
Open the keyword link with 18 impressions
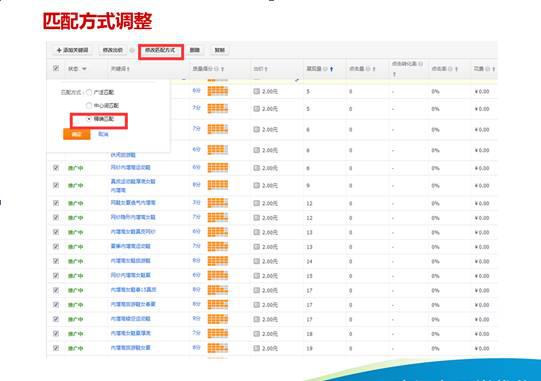pyautogui.click(x=130, y=333)
